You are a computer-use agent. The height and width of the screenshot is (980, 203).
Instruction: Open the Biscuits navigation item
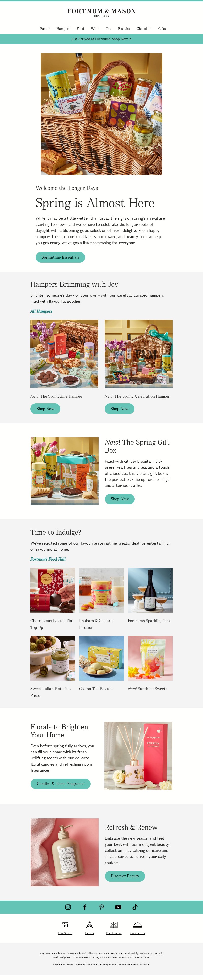click(x=124, y=28)
